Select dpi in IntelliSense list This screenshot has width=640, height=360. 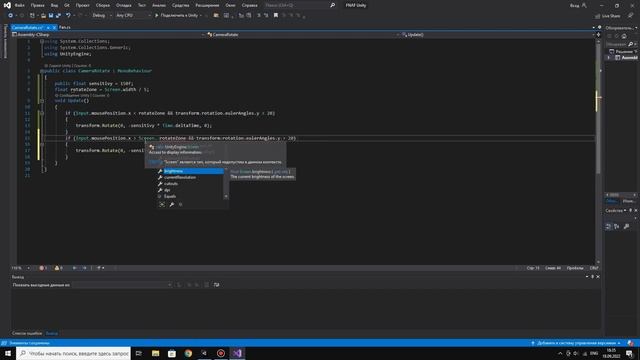pyautogui.click(x=190, y=190)
